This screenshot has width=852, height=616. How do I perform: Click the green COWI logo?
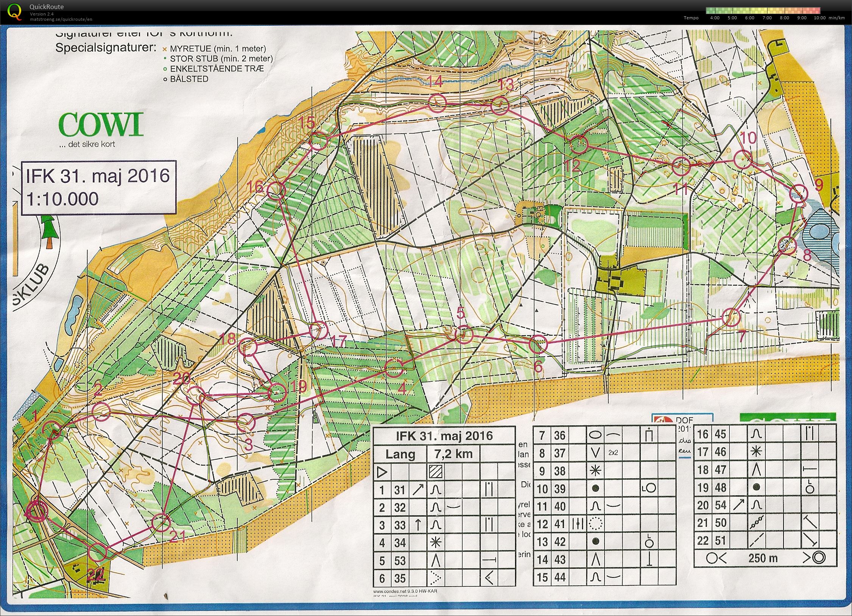(101, 124)
